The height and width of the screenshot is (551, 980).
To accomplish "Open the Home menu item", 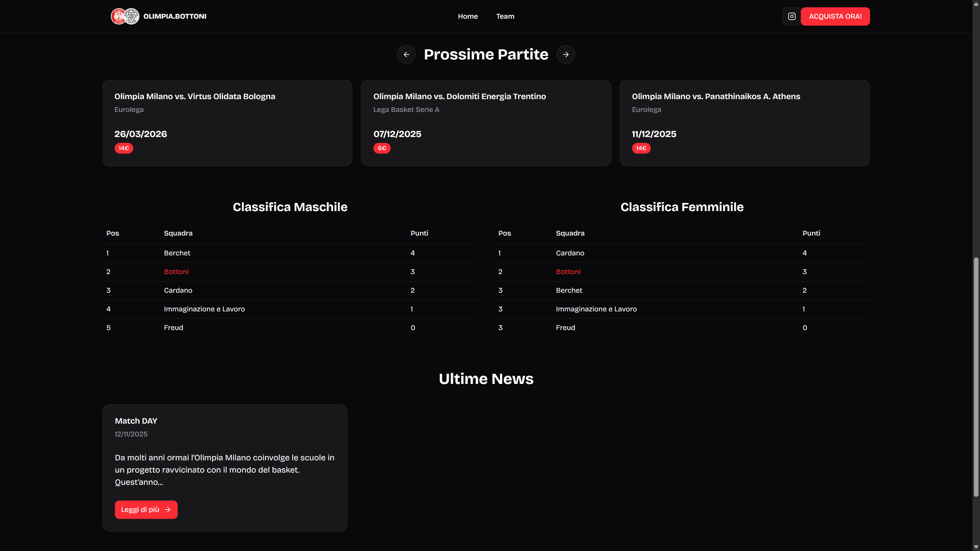I will coord(468,16).
